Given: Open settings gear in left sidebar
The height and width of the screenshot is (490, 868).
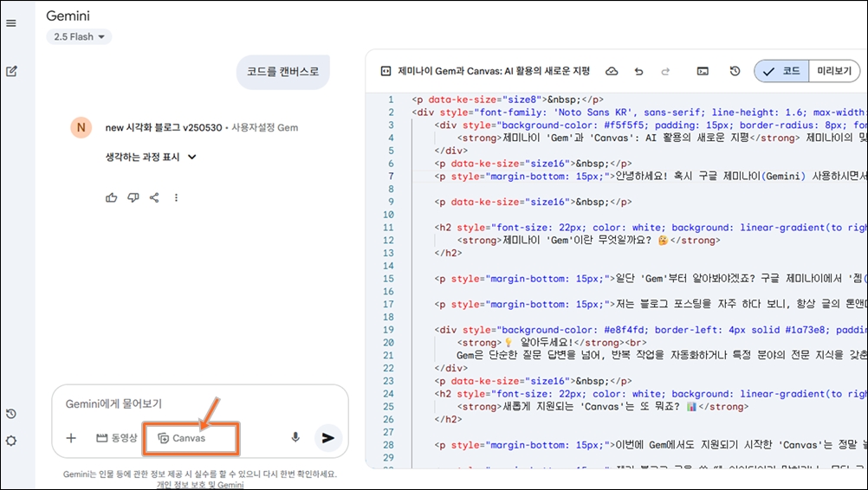Looking at the screenshot, I should click(11, 441).
